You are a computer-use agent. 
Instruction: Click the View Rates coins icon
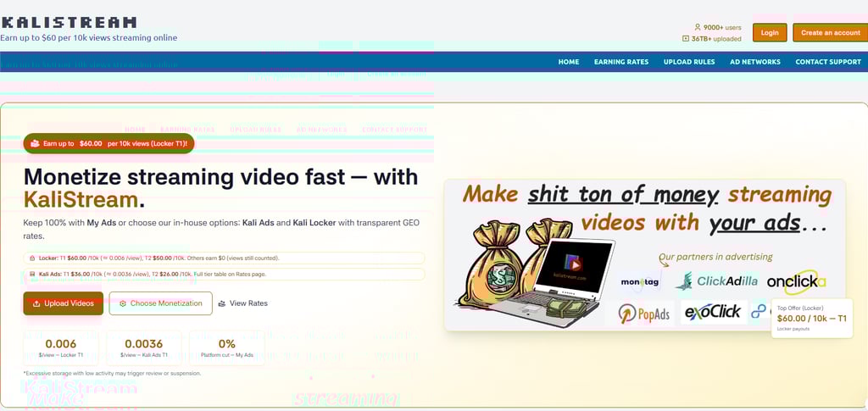(x=222, y=303)
